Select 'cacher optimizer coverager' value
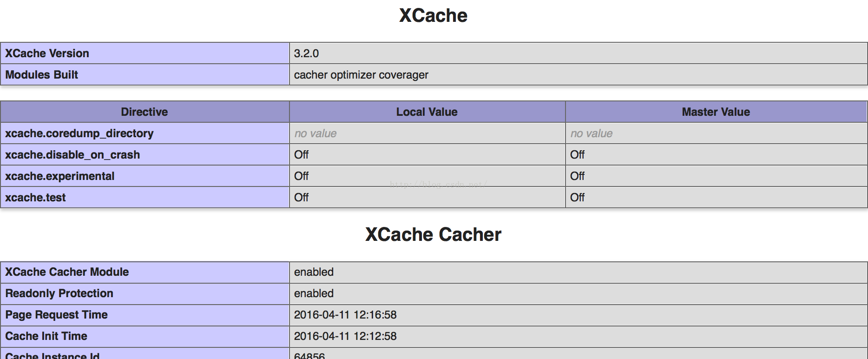This screenshot has width=868, height=359. click(x=361, y=75)
